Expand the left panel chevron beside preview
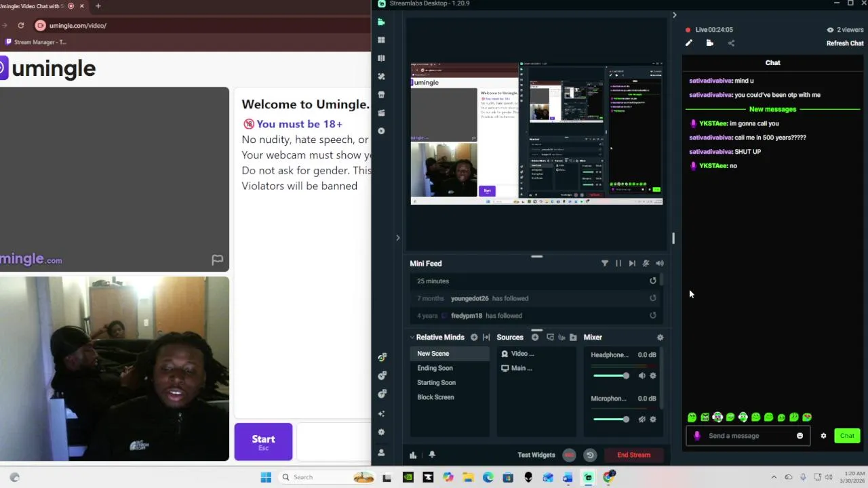 pos(397,237)
